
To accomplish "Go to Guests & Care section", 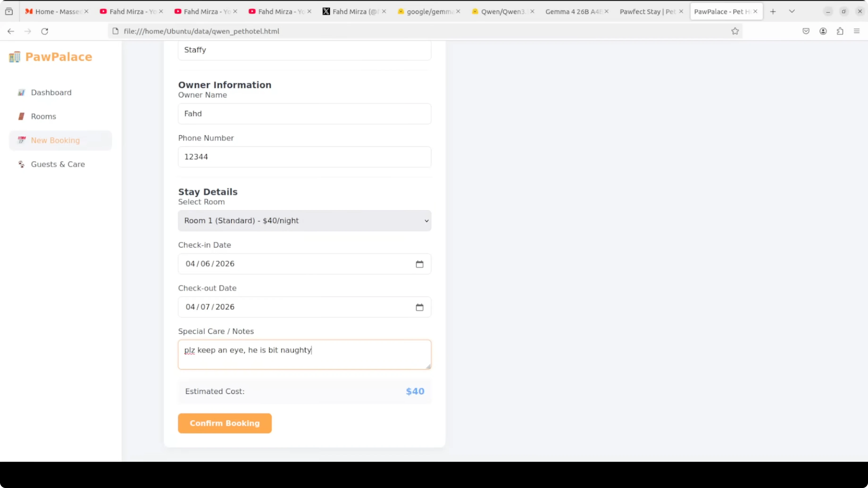I will click(x=58, y=164).
